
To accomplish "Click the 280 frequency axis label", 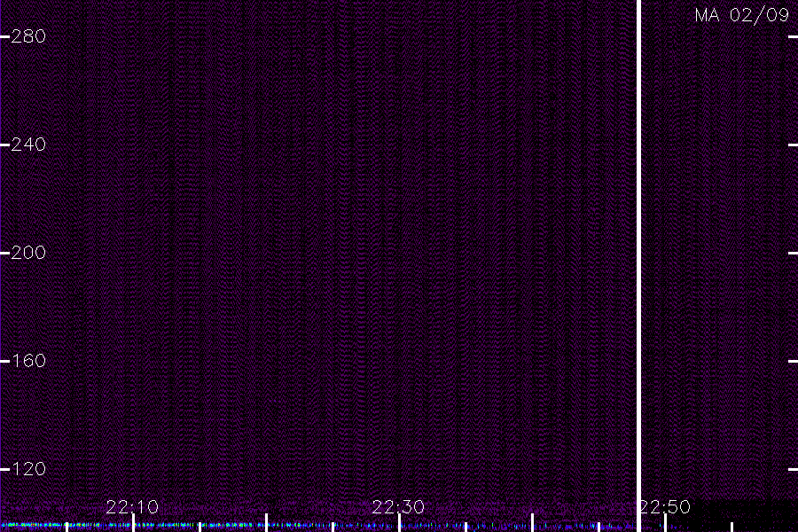I will point(28,36).
